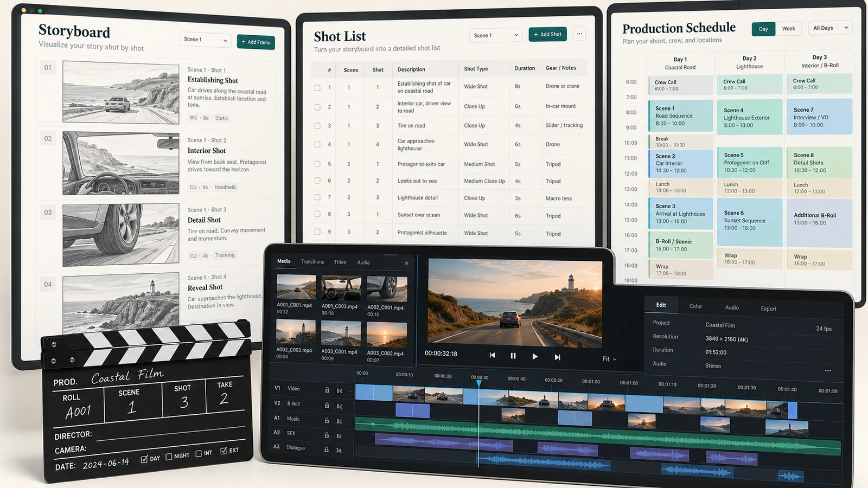
Task: Click the snap icon on A3 Dialogue track
Action: pyautogui.click(x=340, y=450)
